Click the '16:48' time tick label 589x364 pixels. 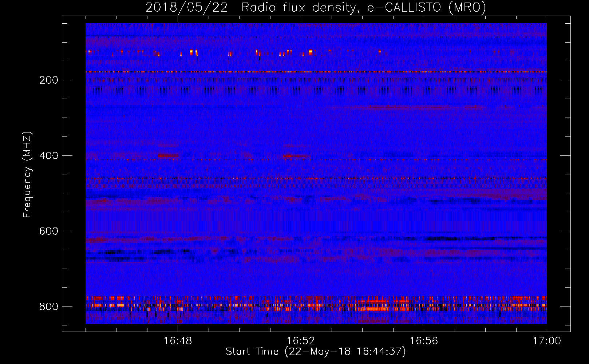(x=178, y=341)
